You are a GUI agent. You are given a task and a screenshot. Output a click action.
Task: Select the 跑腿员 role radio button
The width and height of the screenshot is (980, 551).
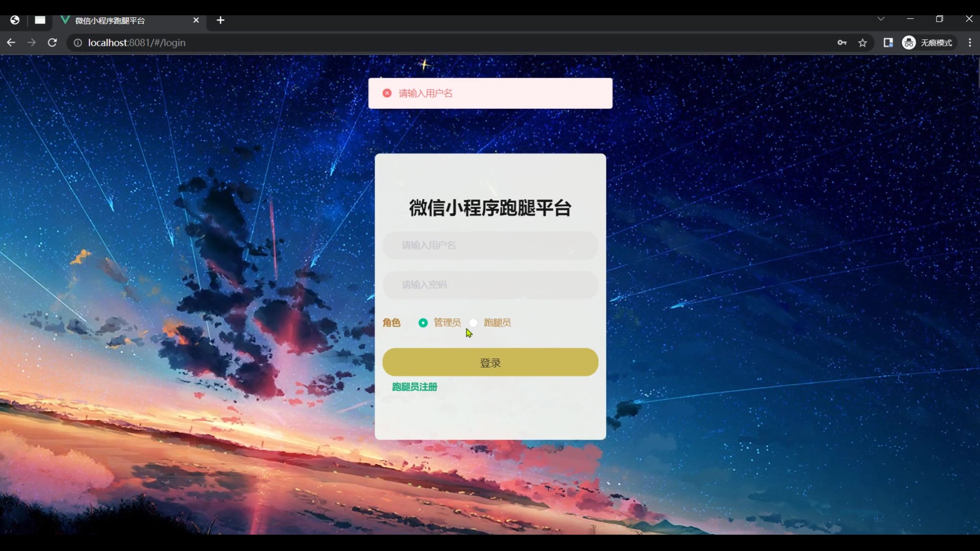(473, 323)
